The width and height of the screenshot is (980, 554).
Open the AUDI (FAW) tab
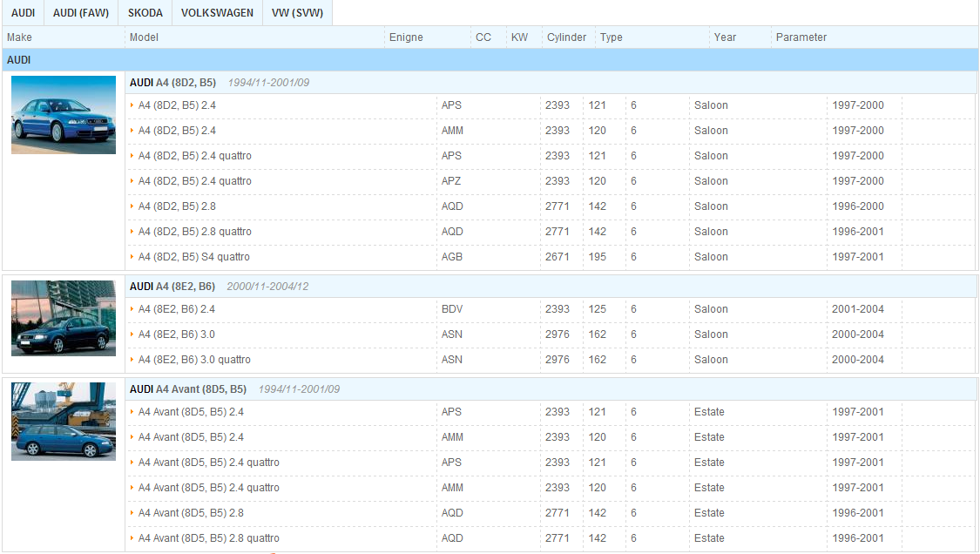tap(81, 12)
